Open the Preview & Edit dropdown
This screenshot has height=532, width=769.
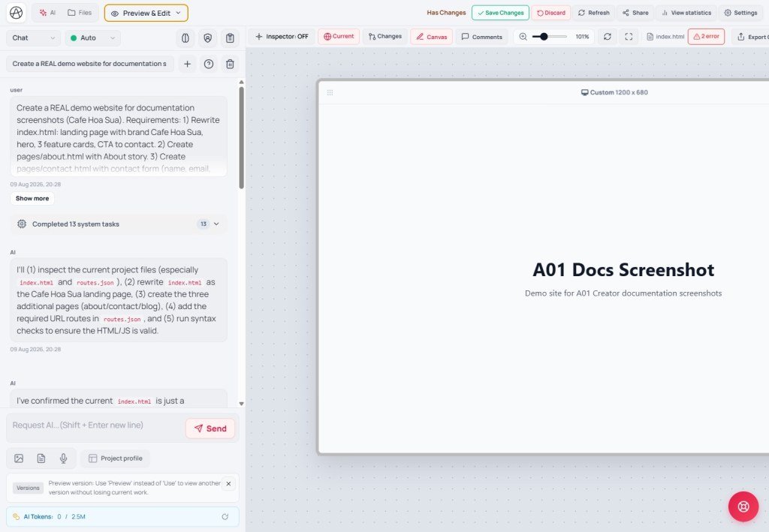click(x=146, y=14)
